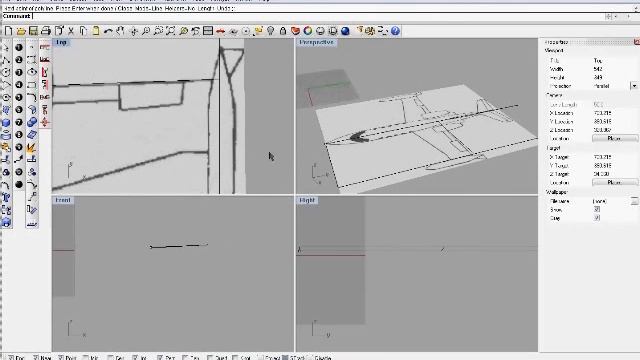The image size is (640, 360).
Task: Click the blue Boolean union spheres icon
Action: [32, 122]
